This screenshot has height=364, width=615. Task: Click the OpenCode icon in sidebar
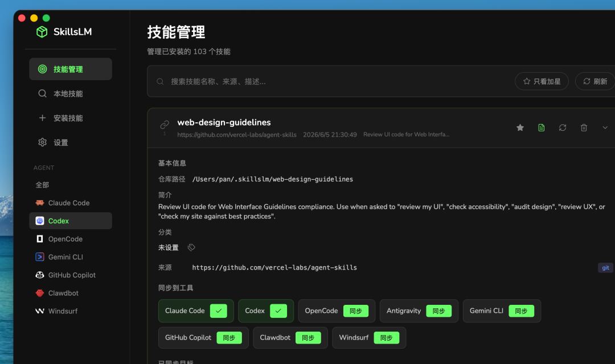[40, 239]
